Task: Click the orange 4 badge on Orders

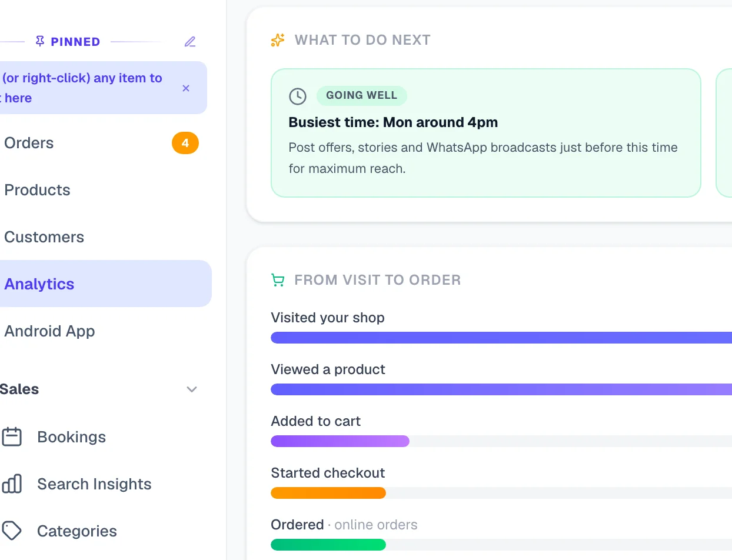Action: pyautogui.click(x=185, y=143)
